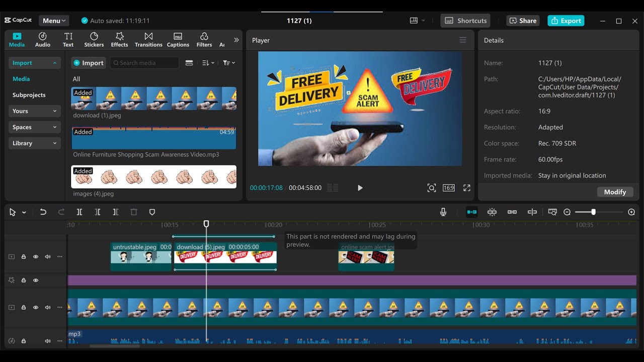Toggle auto snapping
Screen dimensions: 644x362
(492, 212)
